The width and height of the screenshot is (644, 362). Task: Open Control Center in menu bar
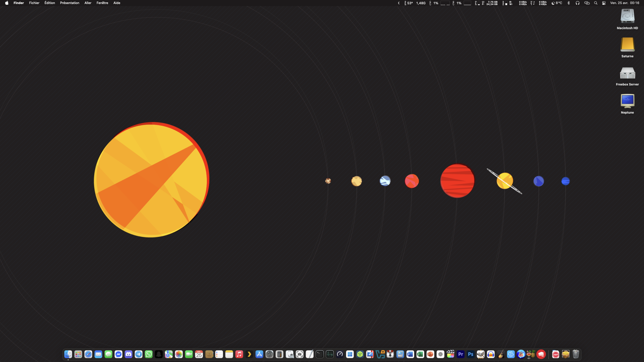[604, 3]
